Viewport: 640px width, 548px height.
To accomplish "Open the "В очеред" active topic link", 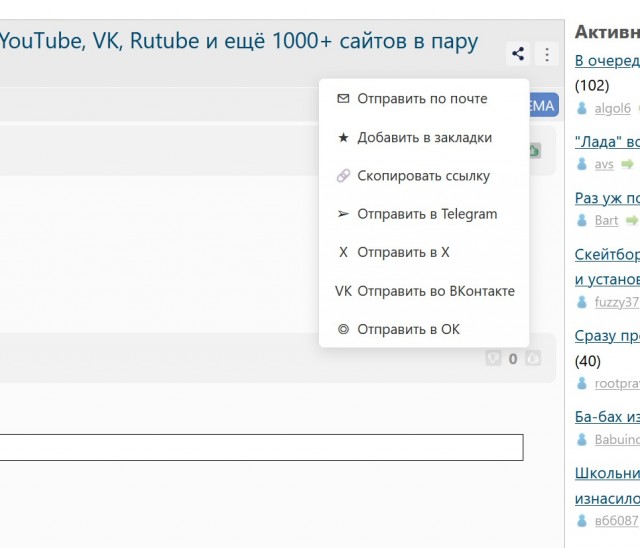I will tap(607, 60).
